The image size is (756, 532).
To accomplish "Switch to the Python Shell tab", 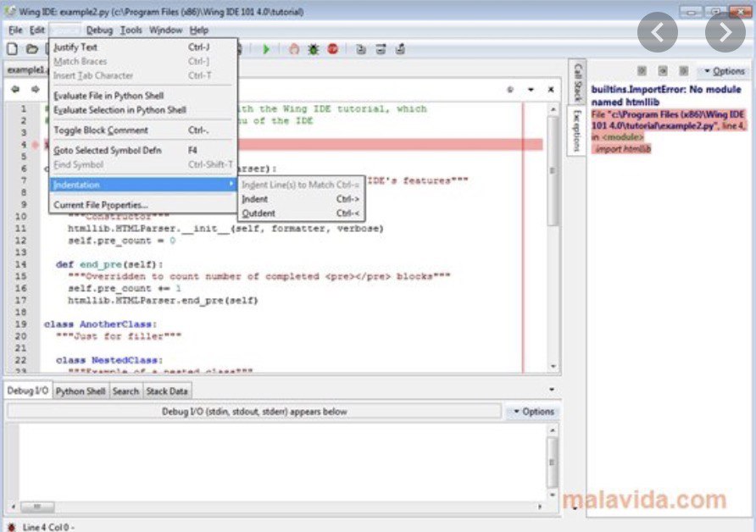I will 81,391.
